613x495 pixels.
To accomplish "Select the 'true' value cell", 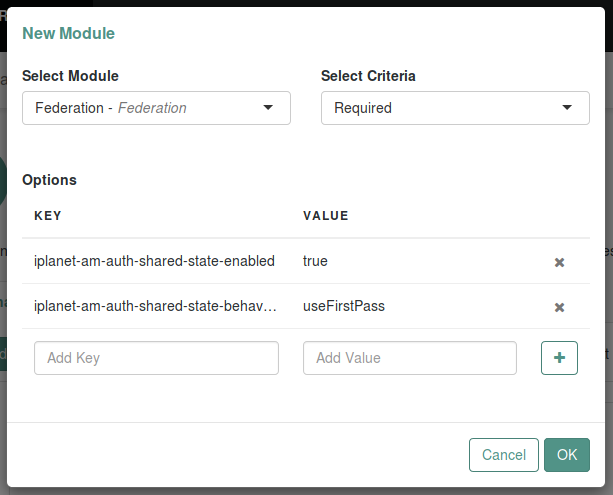I will point(315,261).
